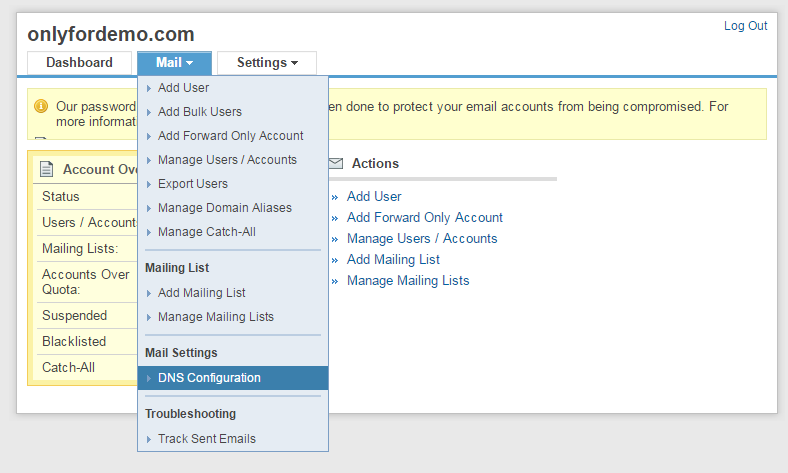Open the Mail dropdown tab
The width and height of the screenshot is (788, 473).
174,63
